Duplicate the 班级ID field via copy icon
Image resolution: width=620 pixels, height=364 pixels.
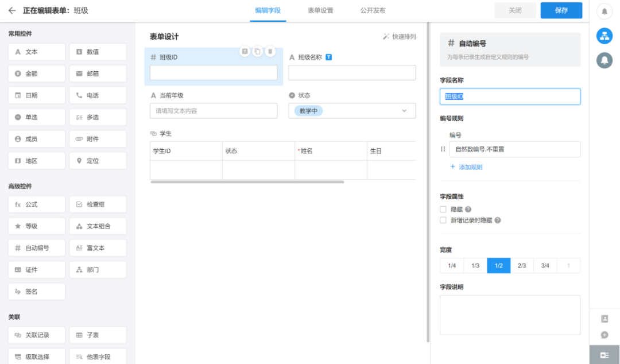(x=257, y=51)
